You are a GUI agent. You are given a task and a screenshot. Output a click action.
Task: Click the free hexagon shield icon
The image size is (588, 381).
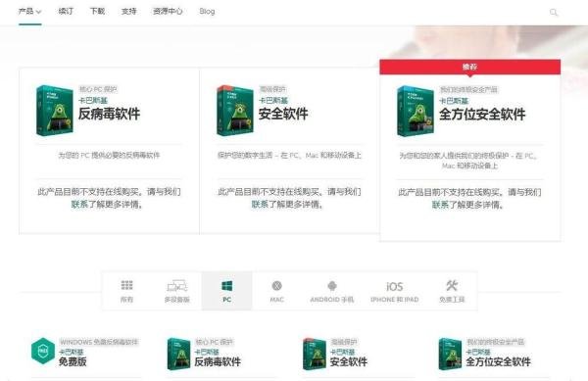tap(43, 351)
